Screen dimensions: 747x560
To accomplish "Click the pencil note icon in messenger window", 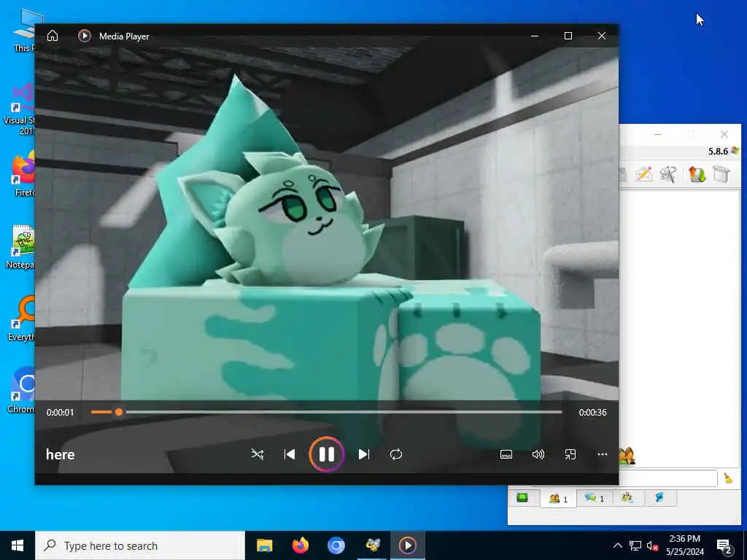I will tap(644, 174).
